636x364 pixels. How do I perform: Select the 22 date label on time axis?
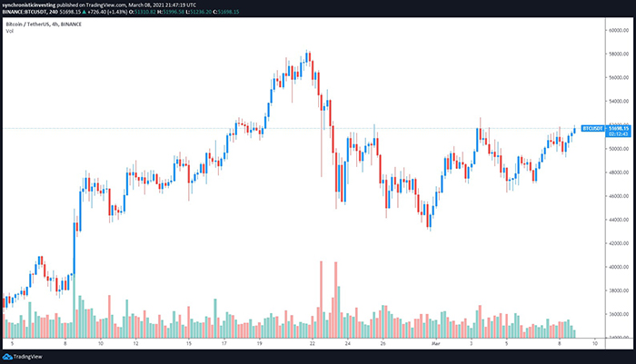(312, 344)
